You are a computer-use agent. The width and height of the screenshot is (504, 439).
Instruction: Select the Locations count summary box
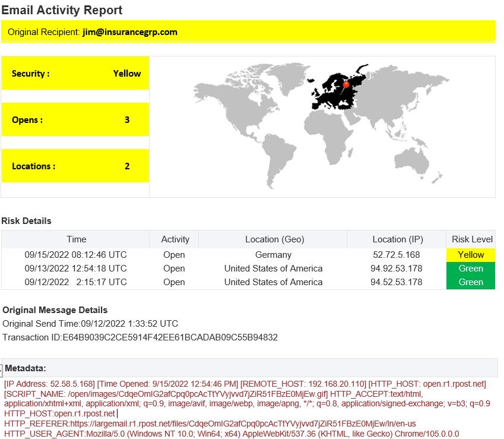click(75, 166)
